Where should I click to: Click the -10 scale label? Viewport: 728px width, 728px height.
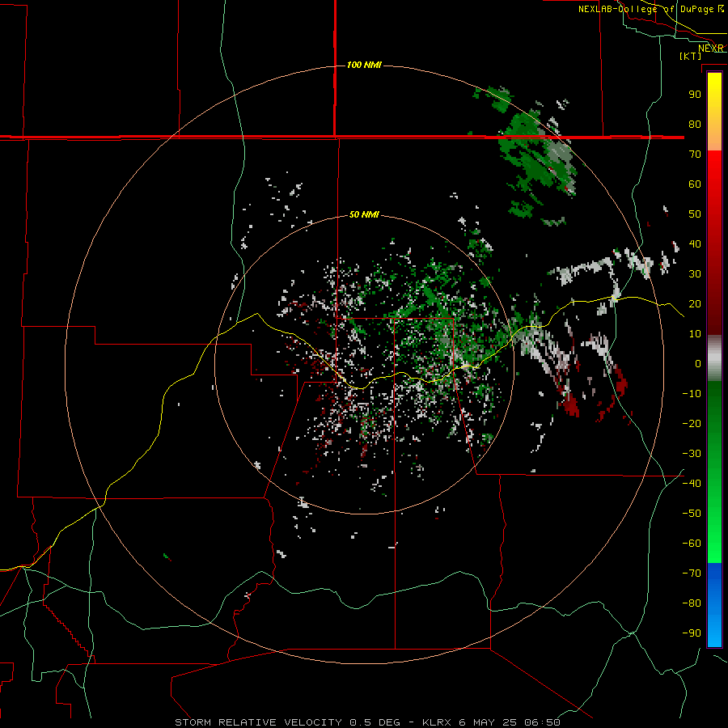[x=692, y=394]
